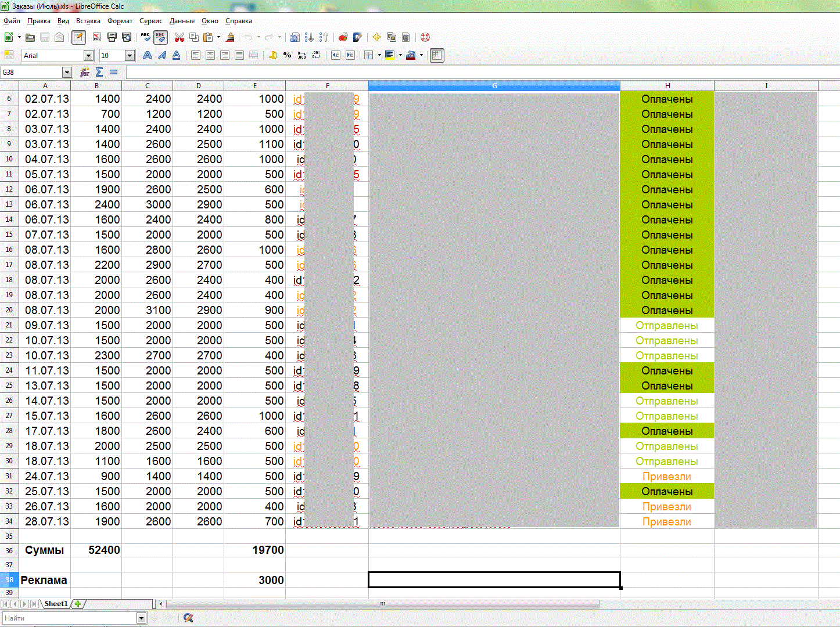This screenshot has width=840, height=627.
Task: Open the Name Box dropdown
Action: [67, 72]
